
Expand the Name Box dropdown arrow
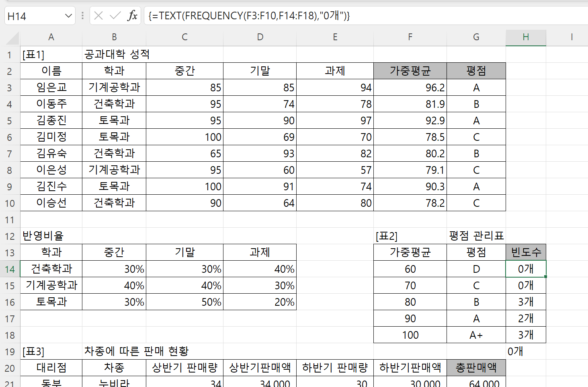click(x=68, y=16)
